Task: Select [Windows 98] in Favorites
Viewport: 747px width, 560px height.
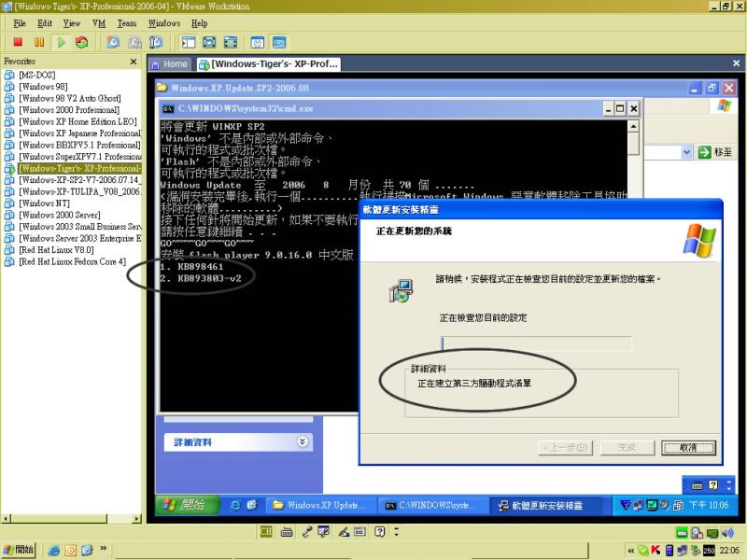Action: [35, 87]
